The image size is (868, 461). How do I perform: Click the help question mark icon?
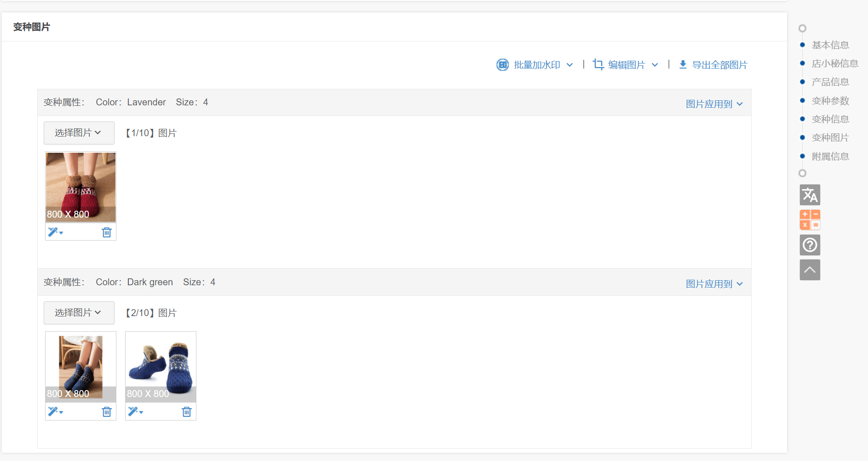pyautogui.click(x=810, y=245)
